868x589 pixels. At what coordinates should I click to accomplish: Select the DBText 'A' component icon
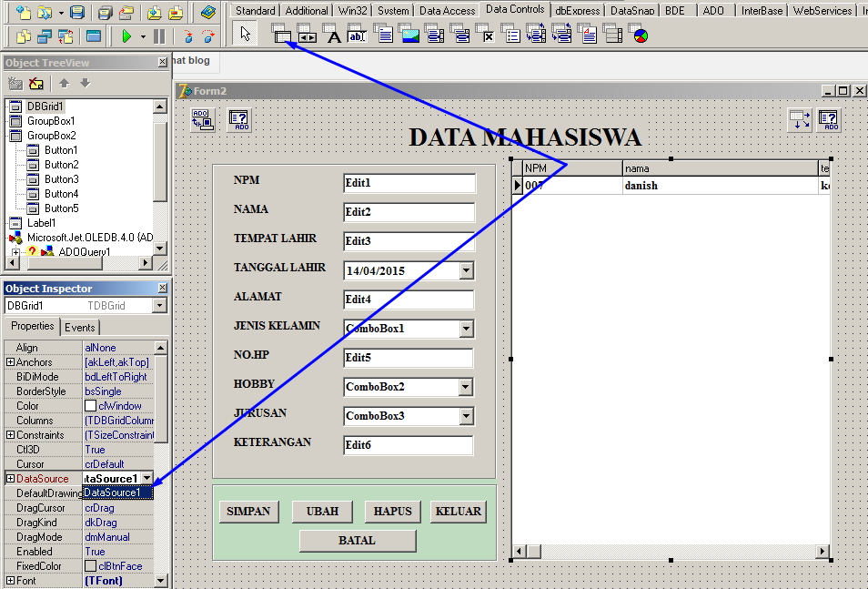click(x=333, y=36)
